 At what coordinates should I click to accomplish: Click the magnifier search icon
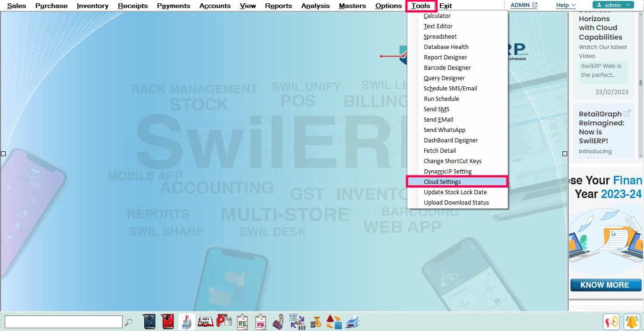pyautogui.click(x=128, y=323)
